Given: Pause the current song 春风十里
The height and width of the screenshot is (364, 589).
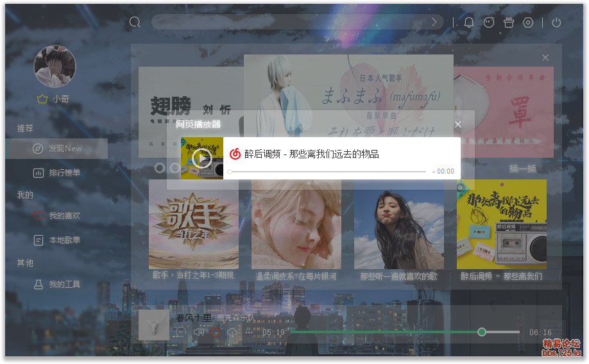Looking at the screenshot, I should [181, 332].
